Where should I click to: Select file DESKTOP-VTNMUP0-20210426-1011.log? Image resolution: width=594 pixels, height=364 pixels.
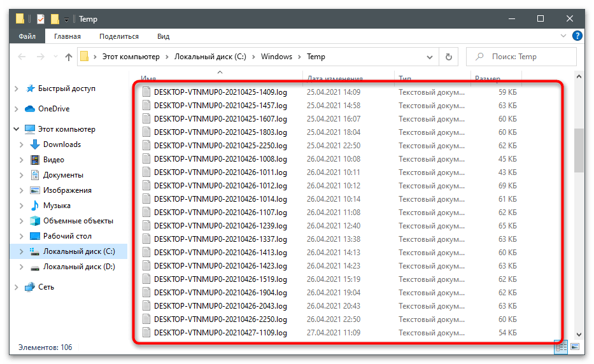click(x=220, y=172)
